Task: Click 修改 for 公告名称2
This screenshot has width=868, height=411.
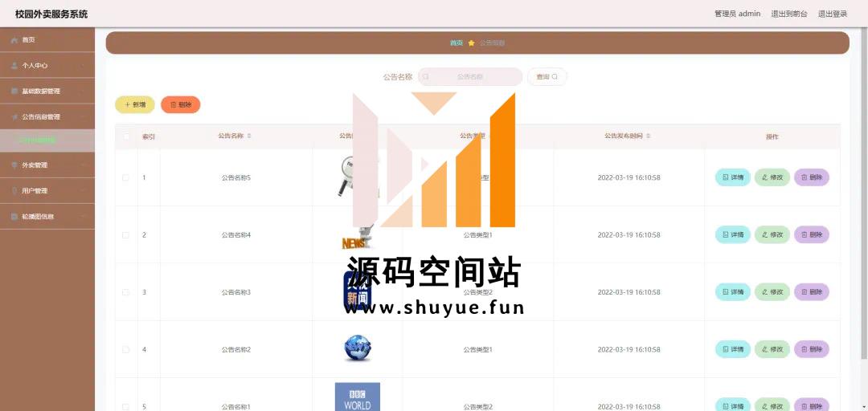Action: (772, 350)
